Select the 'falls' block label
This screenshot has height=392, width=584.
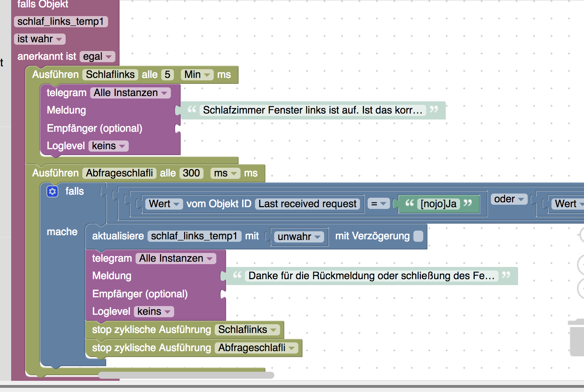74,191
